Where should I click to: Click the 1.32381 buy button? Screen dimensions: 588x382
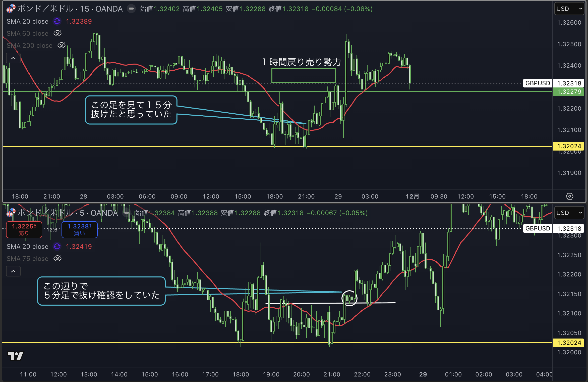79,229
